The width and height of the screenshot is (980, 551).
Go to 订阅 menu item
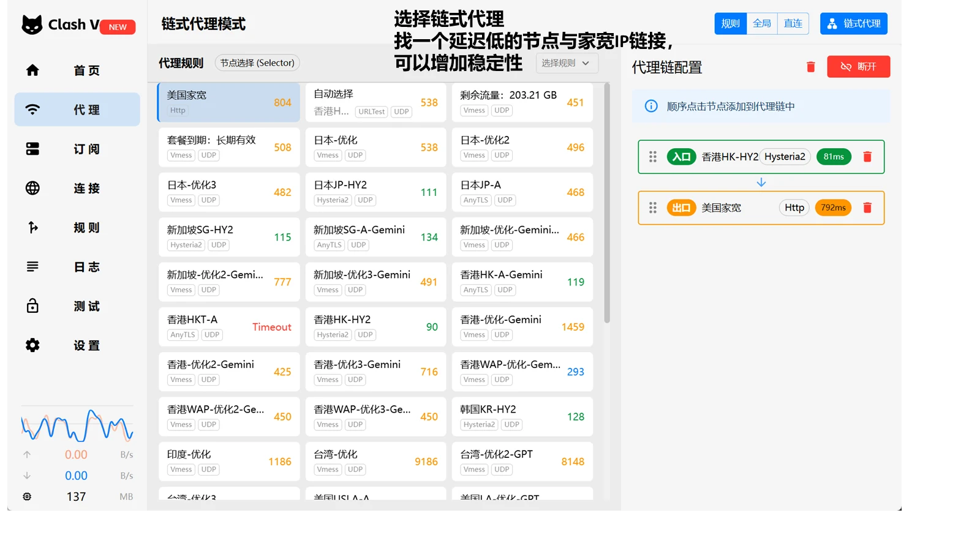point(77,149)
